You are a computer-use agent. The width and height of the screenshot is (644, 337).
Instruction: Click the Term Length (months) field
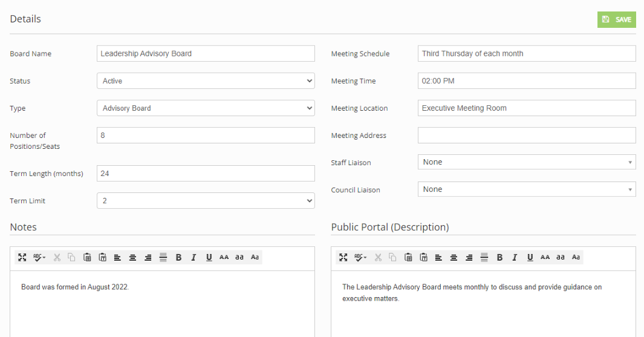click(x=206, y=174)
